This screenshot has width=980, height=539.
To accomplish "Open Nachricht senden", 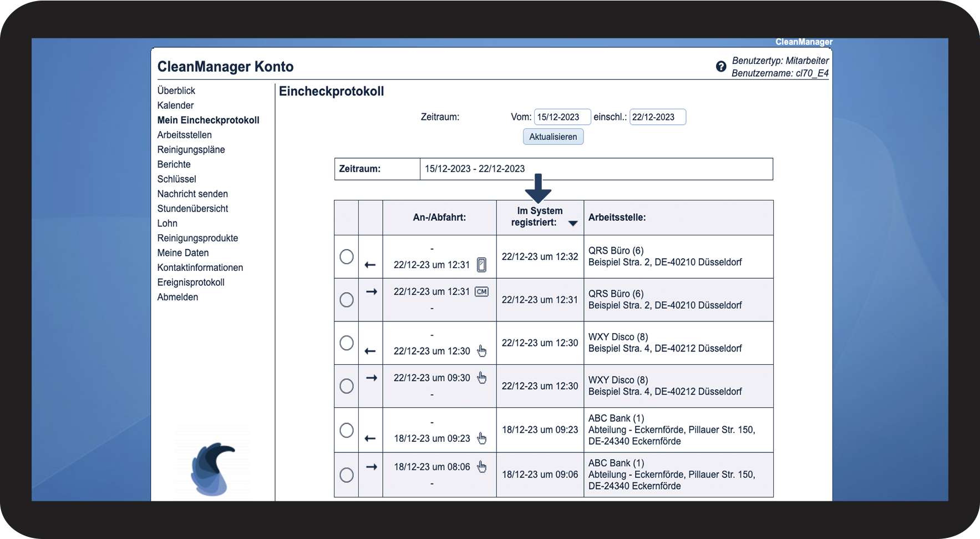I will (193, 194).
